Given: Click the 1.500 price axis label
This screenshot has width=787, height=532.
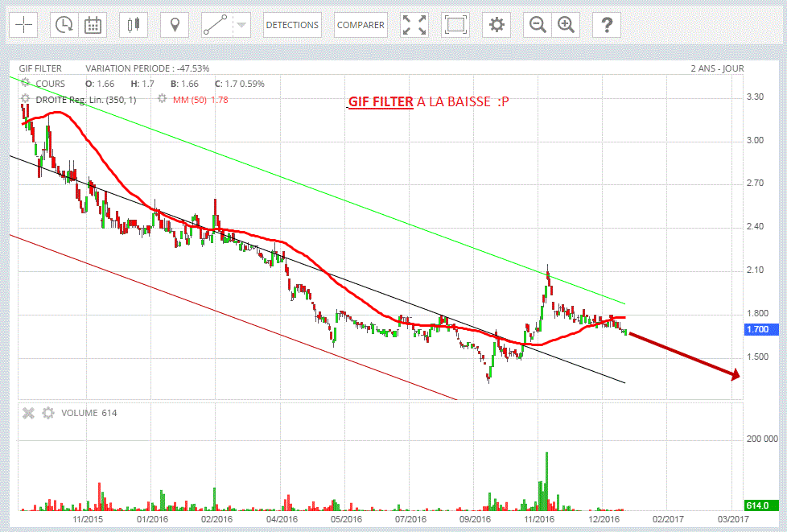Looking at the screenshot, I should (x=758, y=357).
